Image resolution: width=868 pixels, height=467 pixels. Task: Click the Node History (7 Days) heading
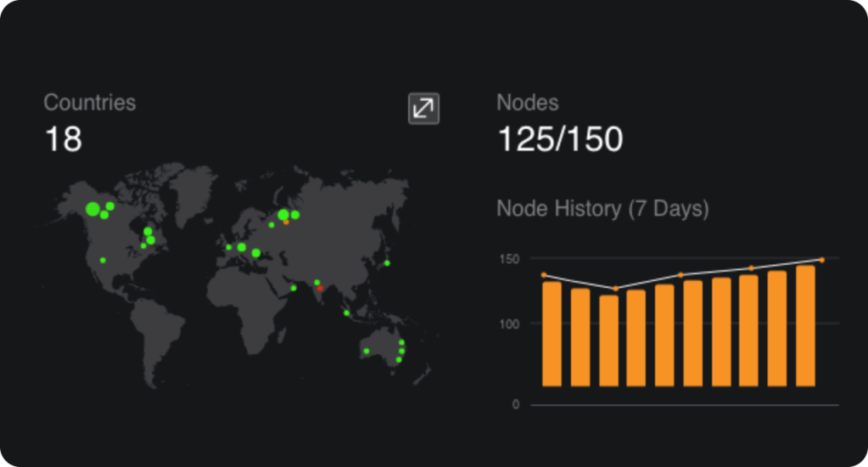(602, 209)
